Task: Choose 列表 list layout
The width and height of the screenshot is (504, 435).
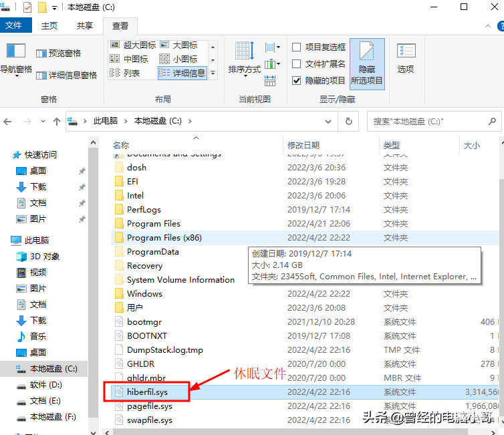Action: (x=124, y=73)
